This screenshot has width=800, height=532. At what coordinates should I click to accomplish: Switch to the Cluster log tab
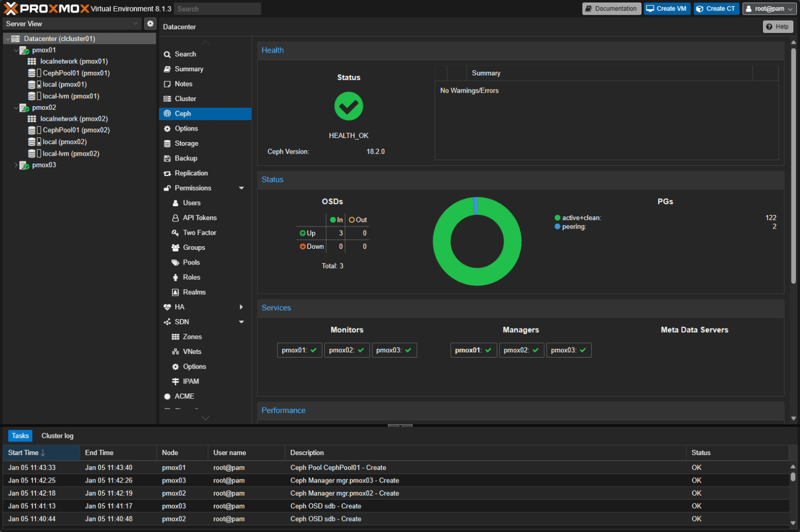(57, 436)
